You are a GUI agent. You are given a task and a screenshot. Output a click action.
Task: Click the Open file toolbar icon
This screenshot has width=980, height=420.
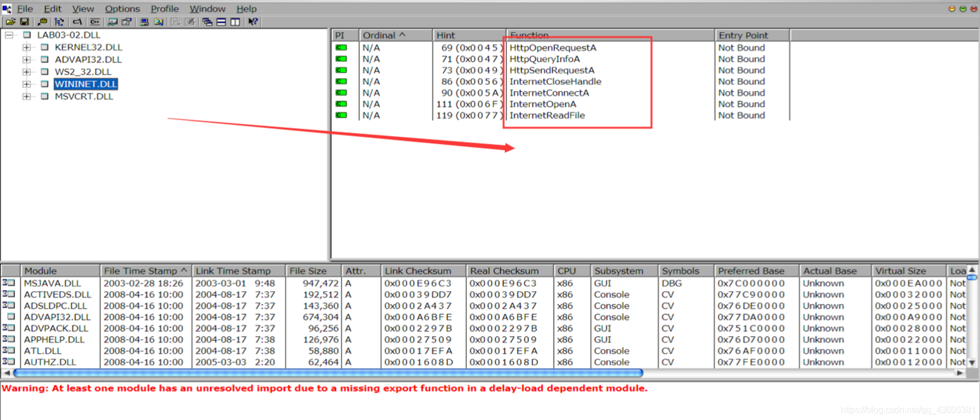tap(11, 22)
